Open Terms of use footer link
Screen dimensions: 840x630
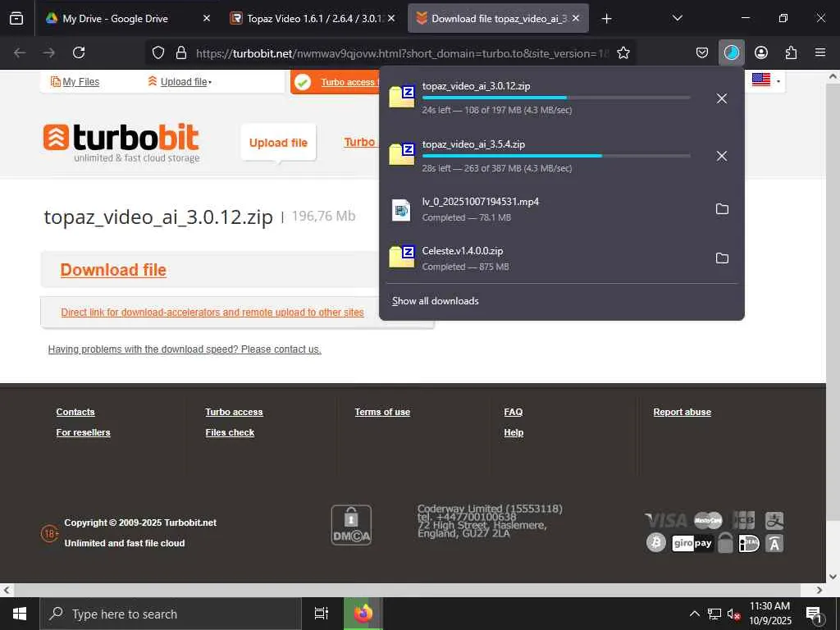[382, 412]
